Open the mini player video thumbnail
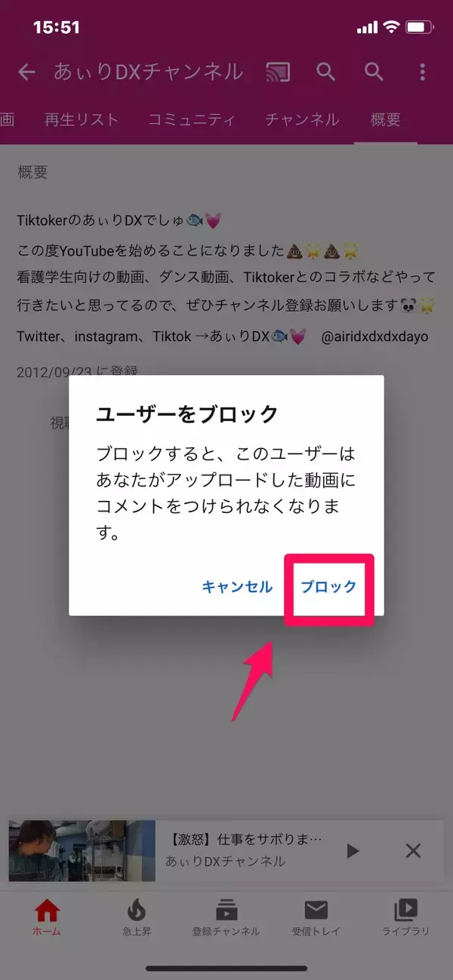The width and height of the screenshot is (453, 980). (82, 851)
